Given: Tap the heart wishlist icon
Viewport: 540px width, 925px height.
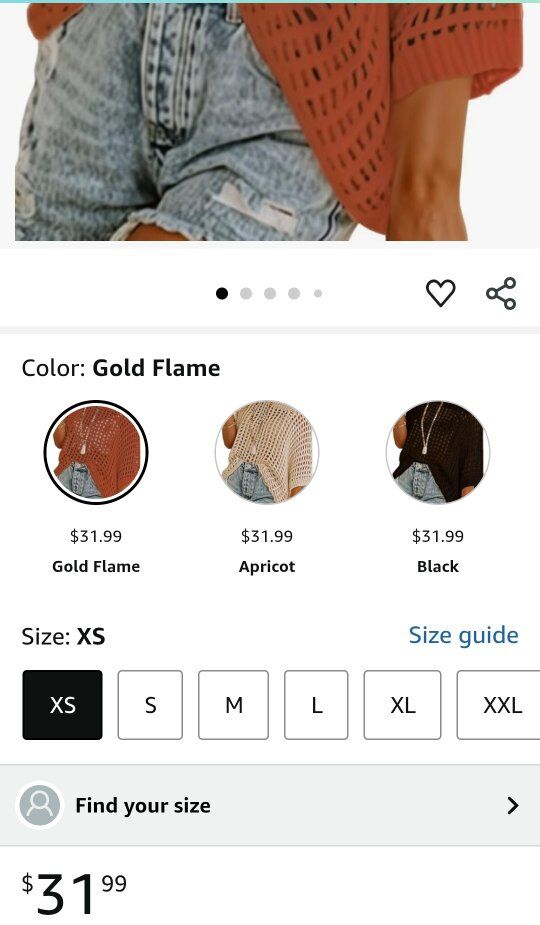Looking at the screenshot, I should [x=440, y=293].
